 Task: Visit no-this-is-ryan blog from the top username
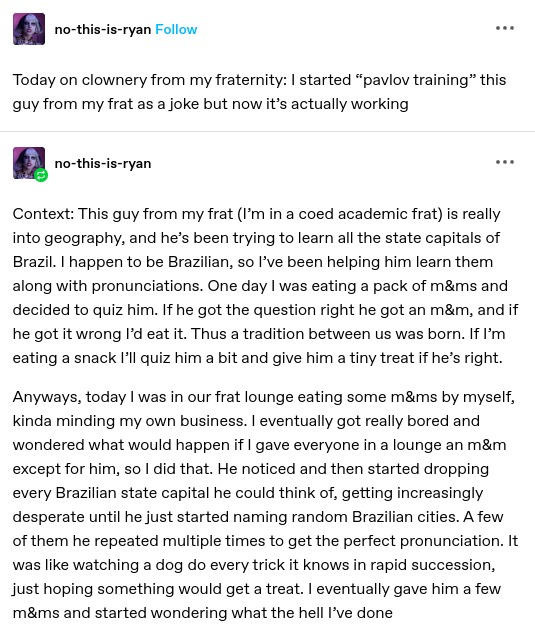103,29
